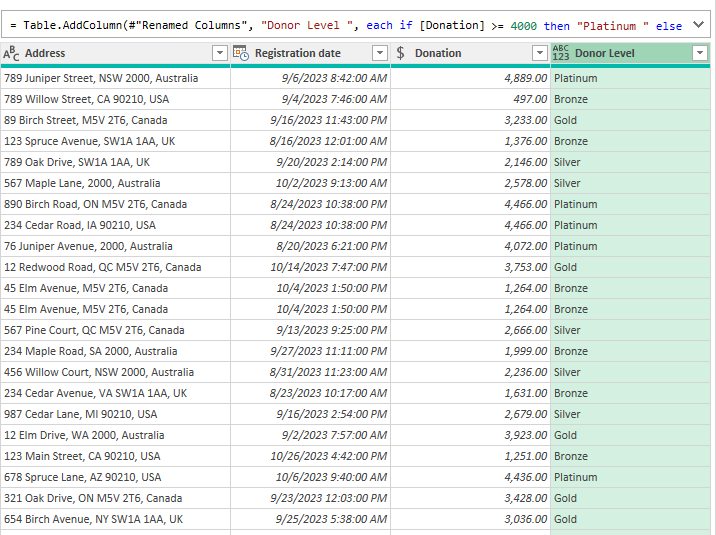Select Platinum cell in 4,889.00 row
Screen dimensions: 716x535
[631, 78]
